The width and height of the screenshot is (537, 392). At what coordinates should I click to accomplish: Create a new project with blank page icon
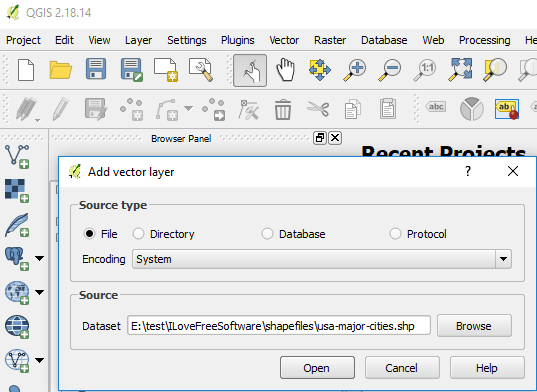click(26, 70)
